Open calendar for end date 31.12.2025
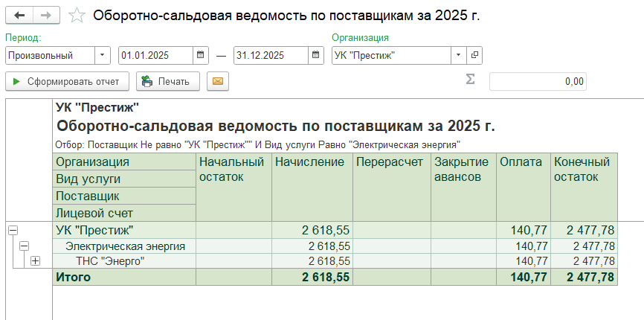644x320 pixels. pos(316,55)
